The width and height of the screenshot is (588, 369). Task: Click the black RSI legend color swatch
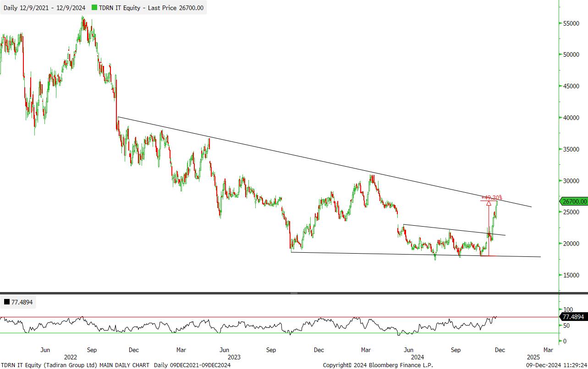pos(7,302)
